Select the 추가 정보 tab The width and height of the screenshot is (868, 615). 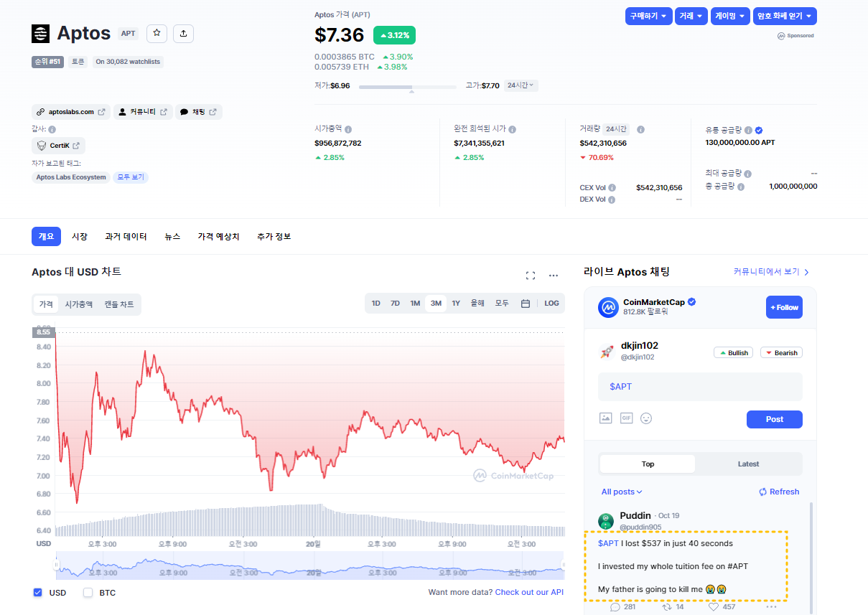click(274, 236)
